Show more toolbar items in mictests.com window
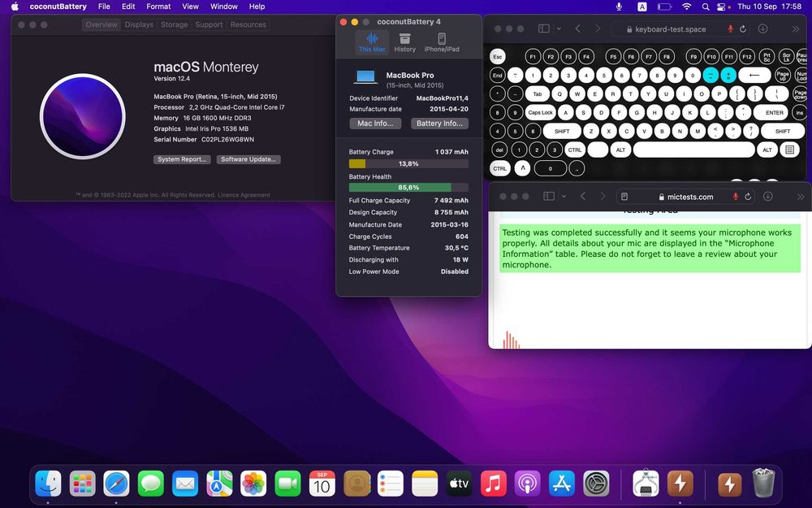This screenshot has height=508, width=812. point(801,197)
